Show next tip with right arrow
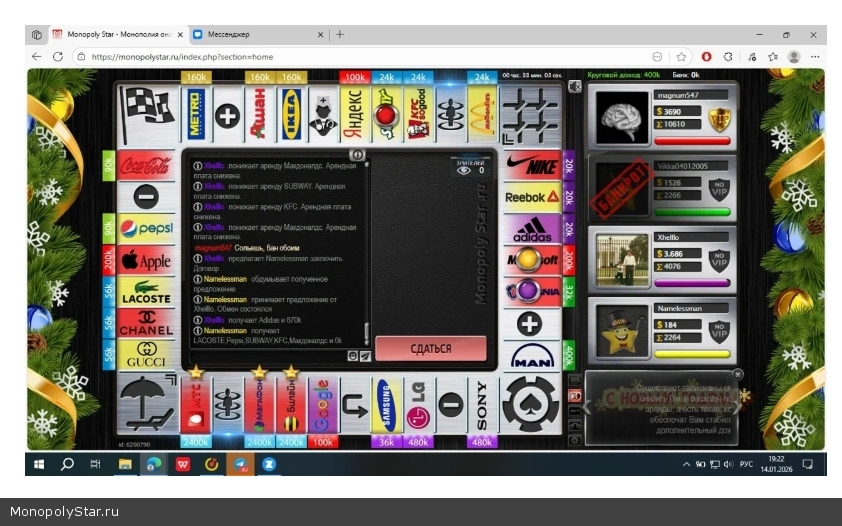 (737, 407)
